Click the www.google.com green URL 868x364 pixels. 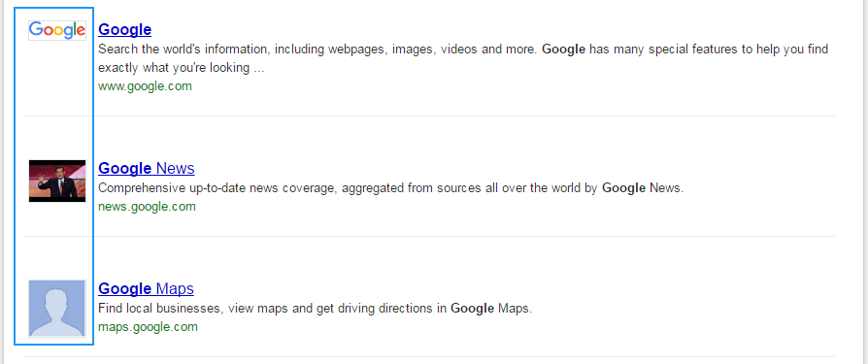145,86
